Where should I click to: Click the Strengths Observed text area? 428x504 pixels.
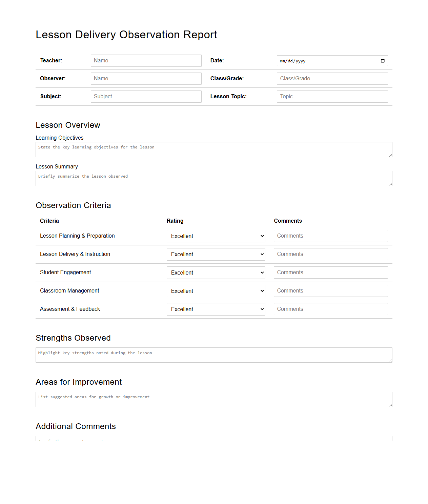click(213, 355)
